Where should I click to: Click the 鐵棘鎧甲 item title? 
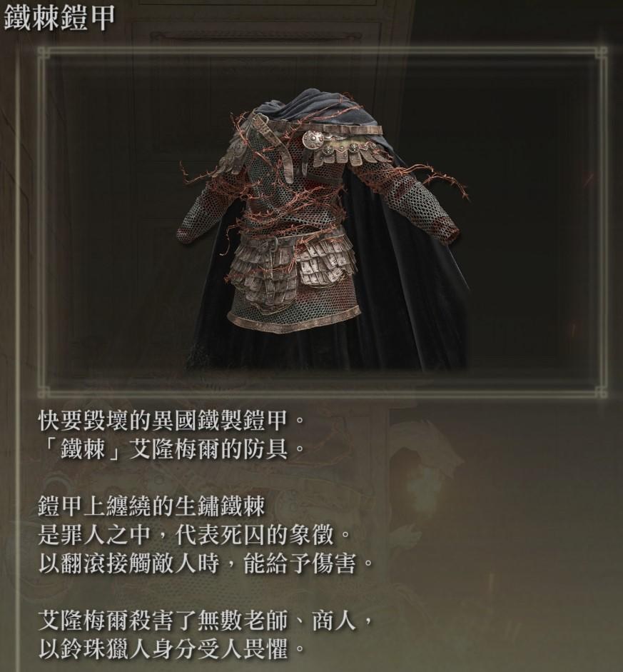click(x=59, y=18)
